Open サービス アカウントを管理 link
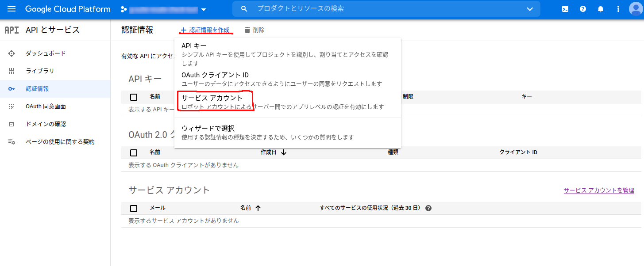The width and height of the screenshot is (644, 266). pyautogui.click(x=599, y=190)
